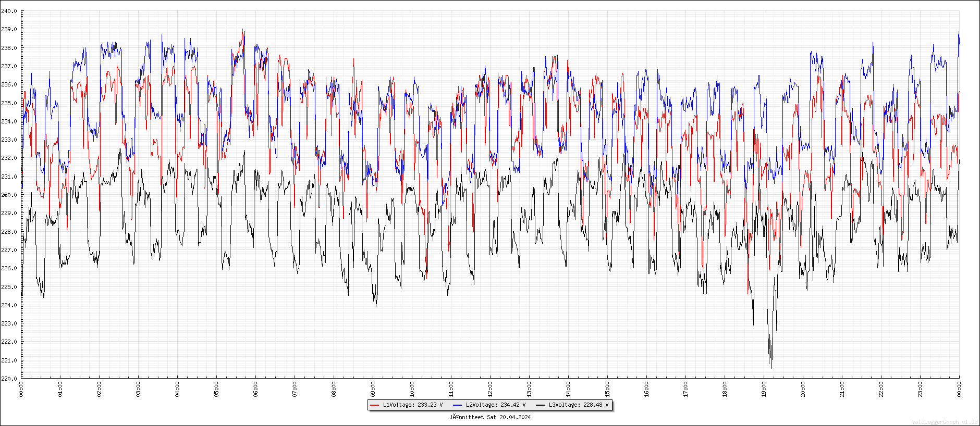The height and width of the screenshot is (426, 980).
Task: Click the red L1Voltage legend color line
Action: pyautogui.click(x=374, y=405)
